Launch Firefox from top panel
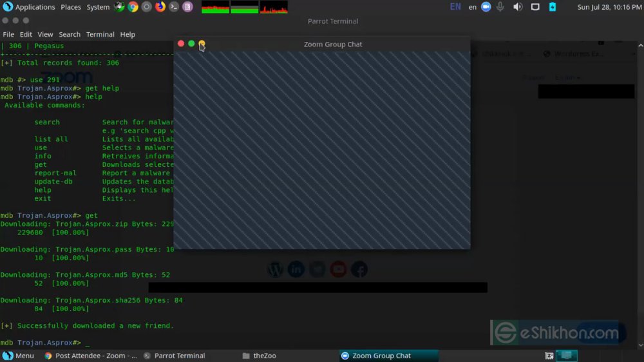 160,7
